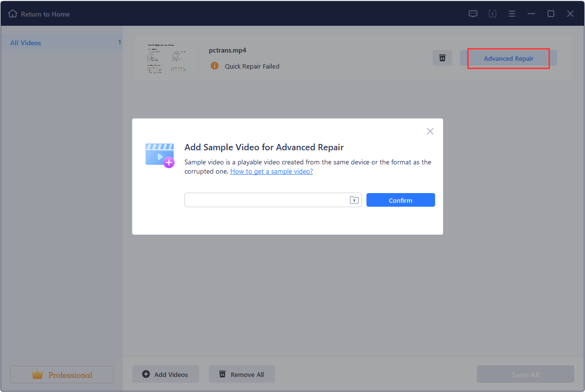Click the Return to Home house icon

pos(13,14)
